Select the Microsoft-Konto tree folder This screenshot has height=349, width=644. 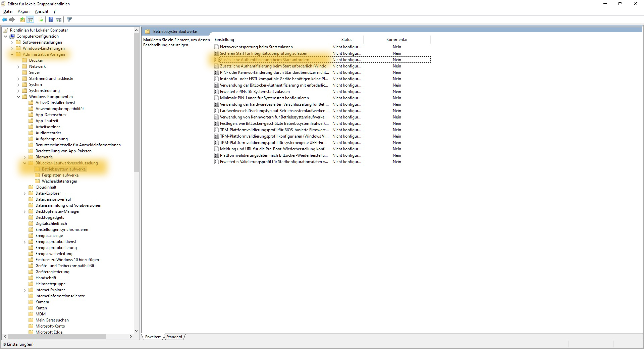point(50,326)
